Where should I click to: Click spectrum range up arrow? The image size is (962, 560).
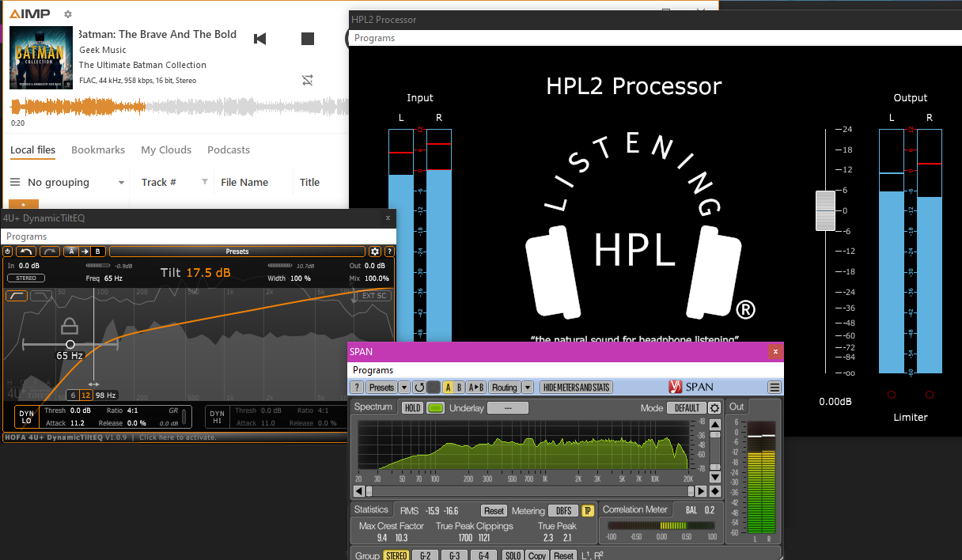click(x=715, y=425)
